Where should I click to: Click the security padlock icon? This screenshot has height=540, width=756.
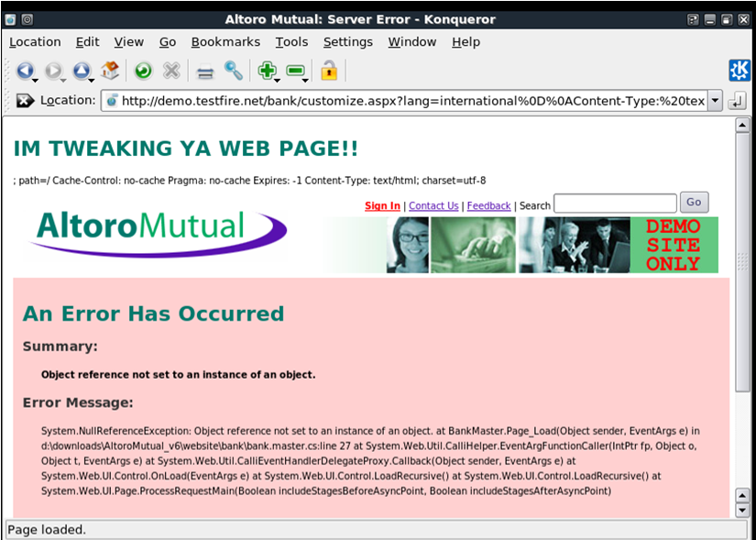coord(329,71)
